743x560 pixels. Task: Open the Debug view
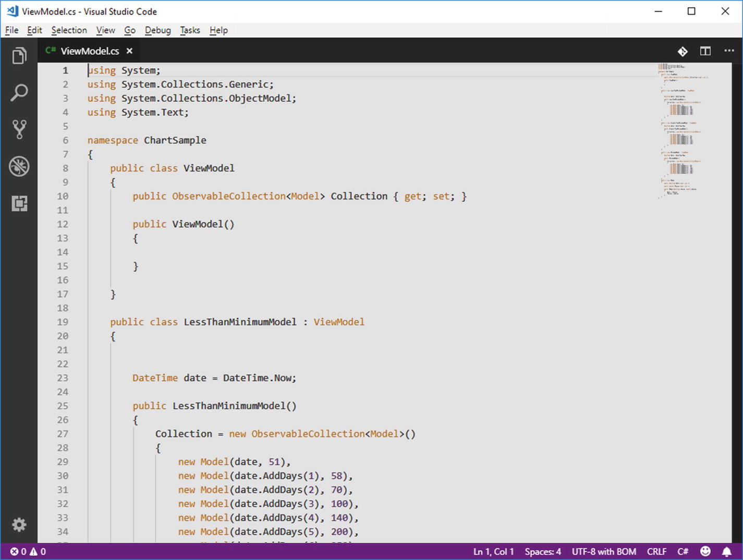point(19,166)
